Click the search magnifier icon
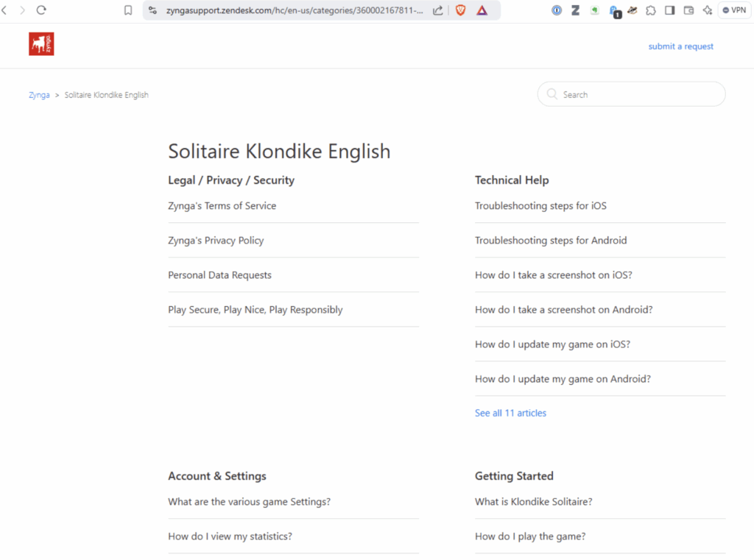The height and width of the screenshot is (560, 754). (x=552, y=94)
